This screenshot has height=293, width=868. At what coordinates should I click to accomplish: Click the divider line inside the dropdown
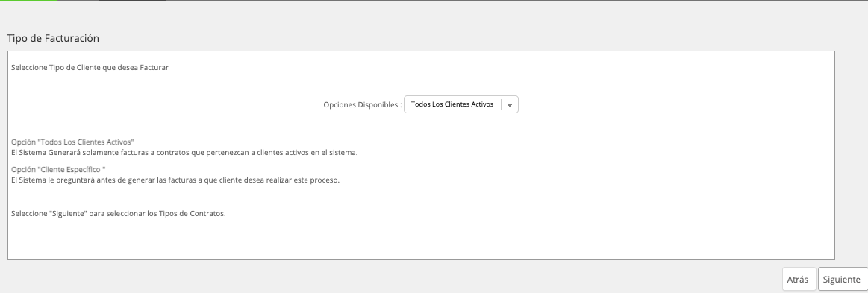coord(501,104)
